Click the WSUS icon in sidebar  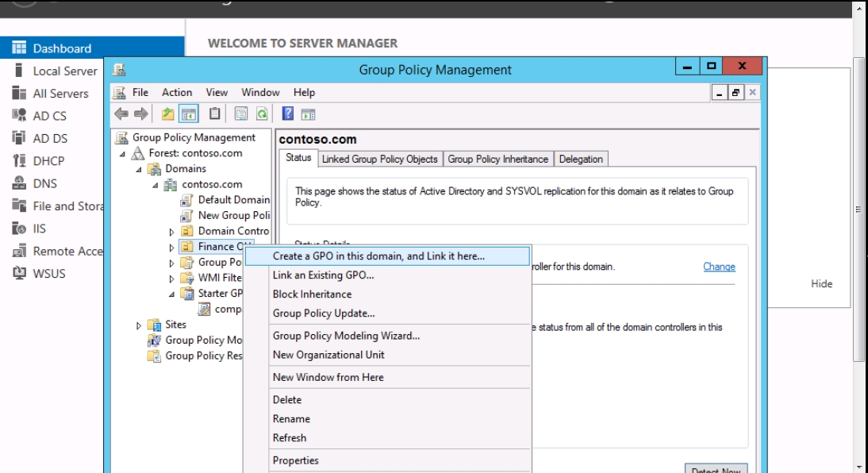point(19,273)
